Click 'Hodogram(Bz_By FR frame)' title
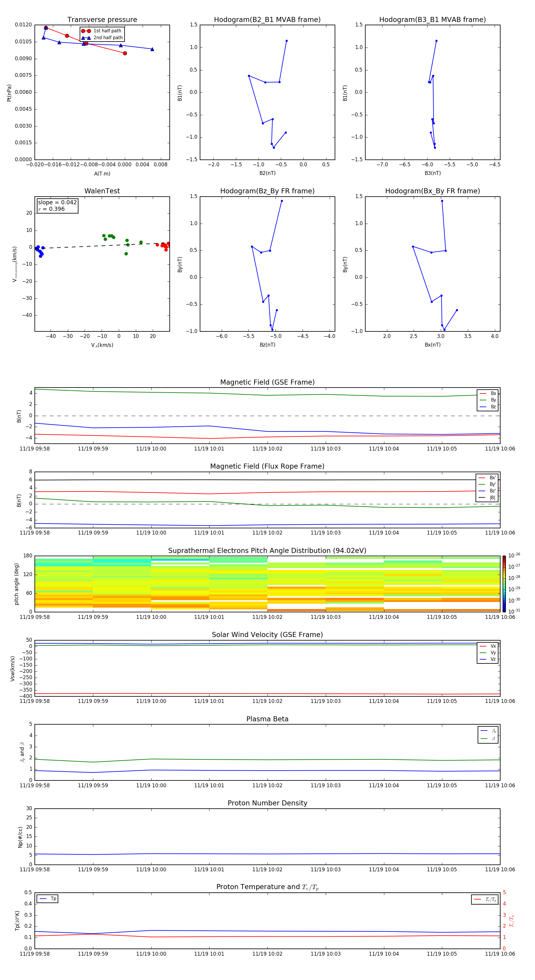Viewport: 535px width, 980px height. tap(267, 191)
